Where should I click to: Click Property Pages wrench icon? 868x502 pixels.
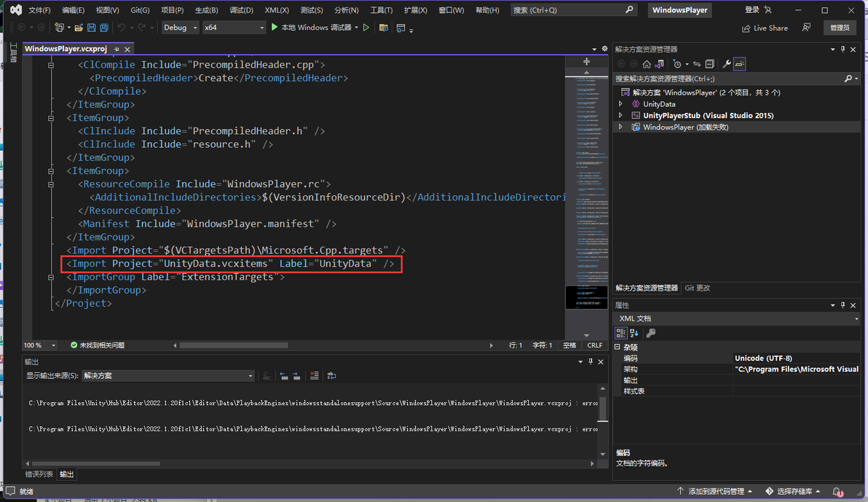[x=651, y=333]
